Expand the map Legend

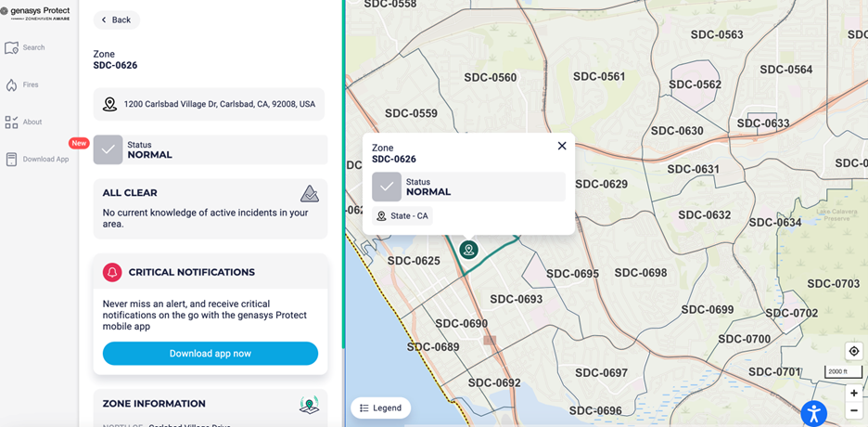coord(380,408)
